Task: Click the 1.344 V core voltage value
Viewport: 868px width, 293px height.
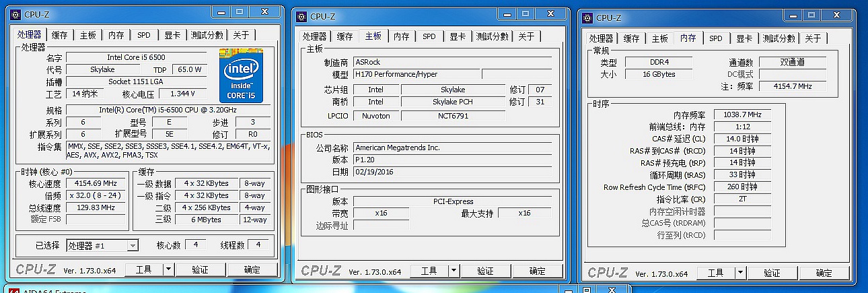Action: (x=182, y=94)
